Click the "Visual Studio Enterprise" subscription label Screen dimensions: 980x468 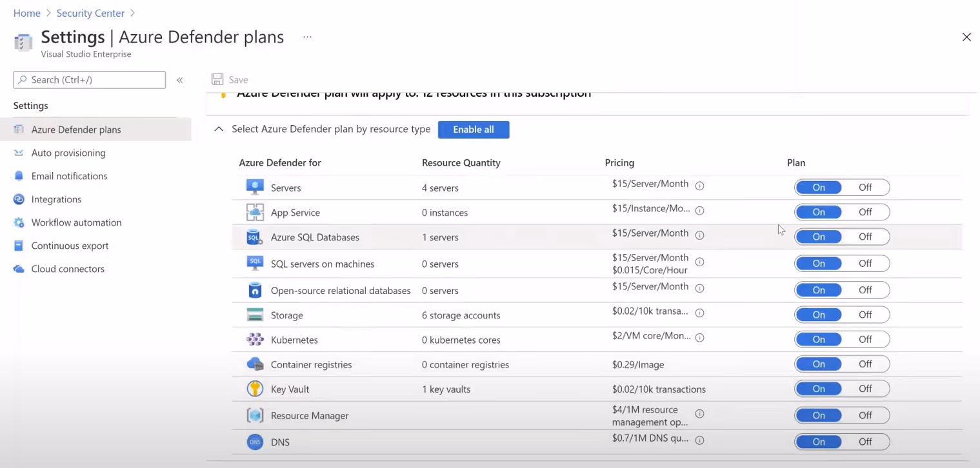tap(86, 54)
